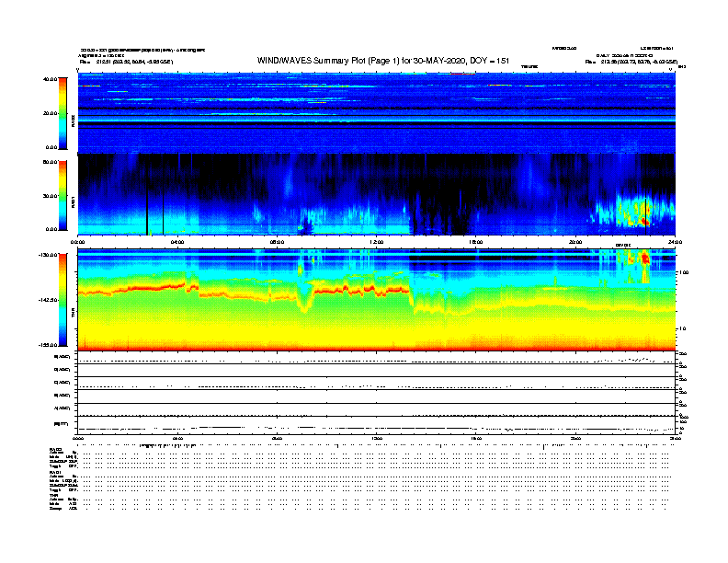Click the 24:00 tick under RAD1 spectrogram
Image resolution: width=728 pixels, height=563 pixels.
(675, 242)
